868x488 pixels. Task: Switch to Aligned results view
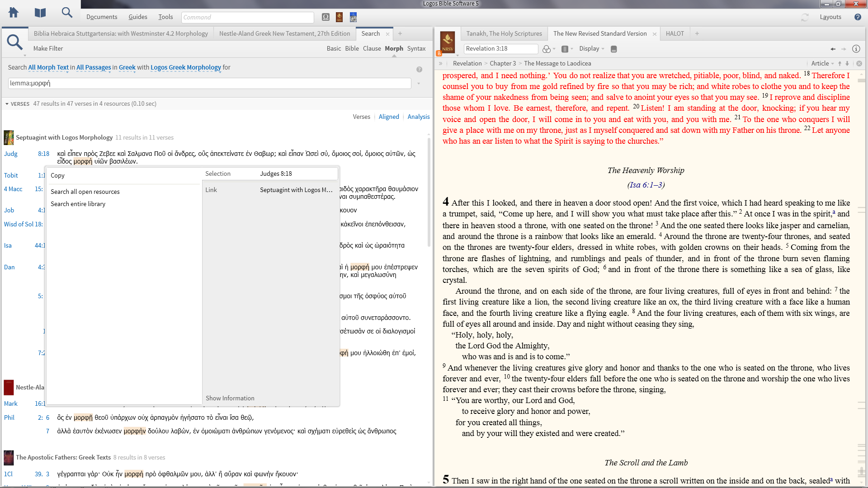[389, 117]
